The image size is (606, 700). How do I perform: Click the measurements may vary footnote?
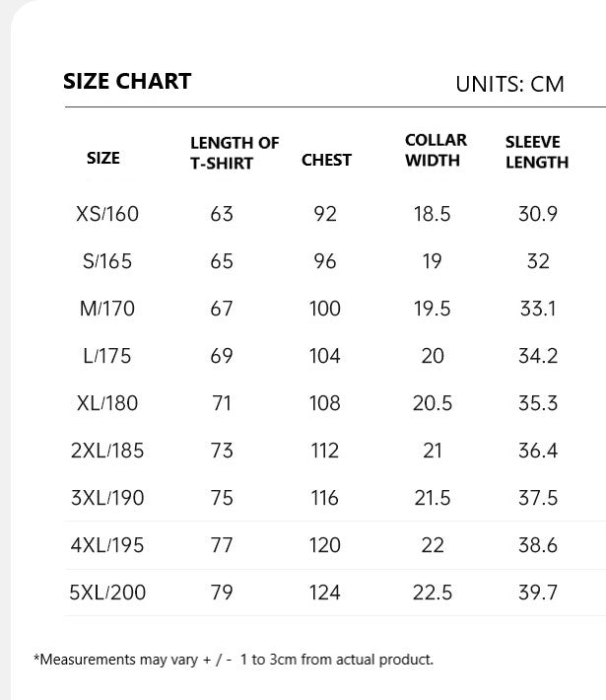click(x=234, y=660)
